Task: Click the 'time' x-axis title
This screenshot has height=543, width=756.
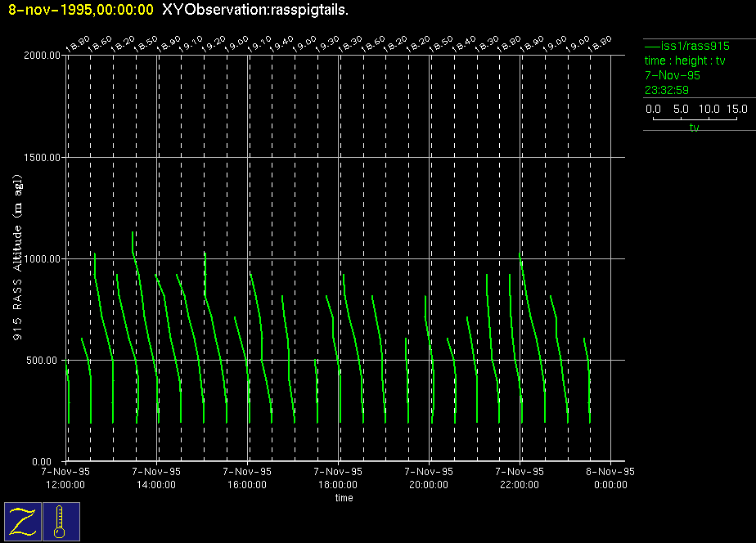Action: coord(344,498)
